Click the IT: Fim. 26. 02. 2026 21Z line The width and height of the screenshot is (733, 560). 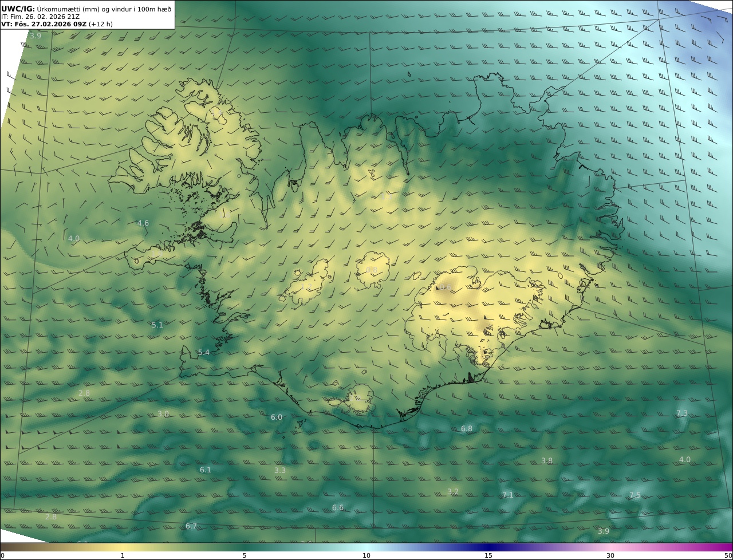(x=41, y=17)
